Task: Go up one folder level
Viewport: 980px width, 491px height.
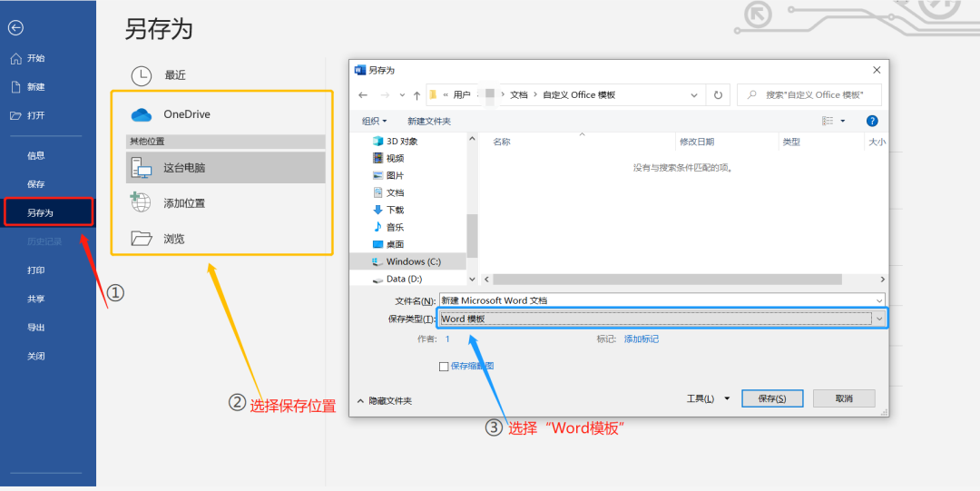Action: (x=416, y=95)
